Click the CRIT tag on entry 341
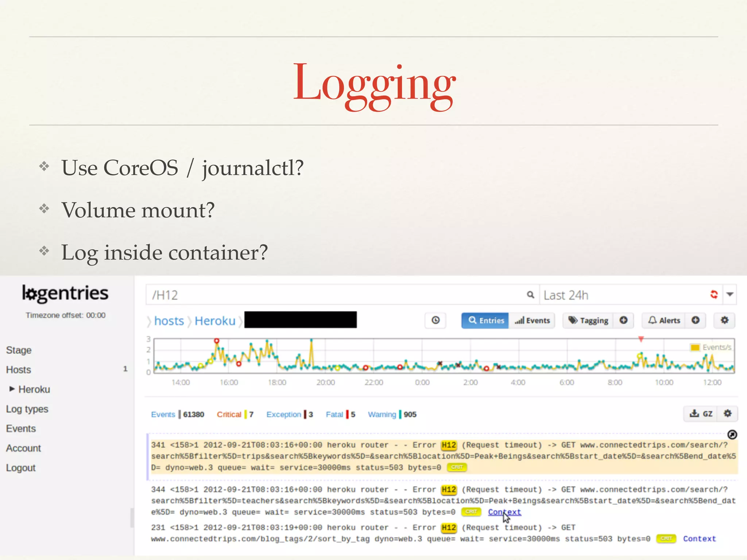Image resolution: width=747 pixels, height=560 pixels. pos(457,467)
